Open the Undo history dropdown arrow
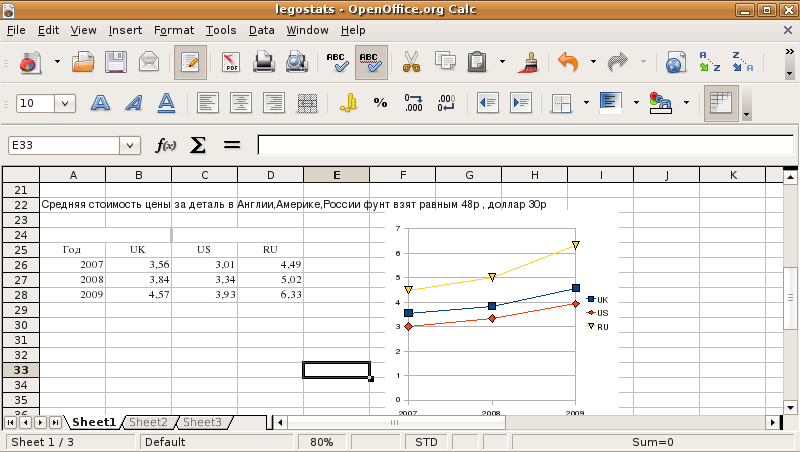Screen dimensions: 800x452 coord(593,62)
